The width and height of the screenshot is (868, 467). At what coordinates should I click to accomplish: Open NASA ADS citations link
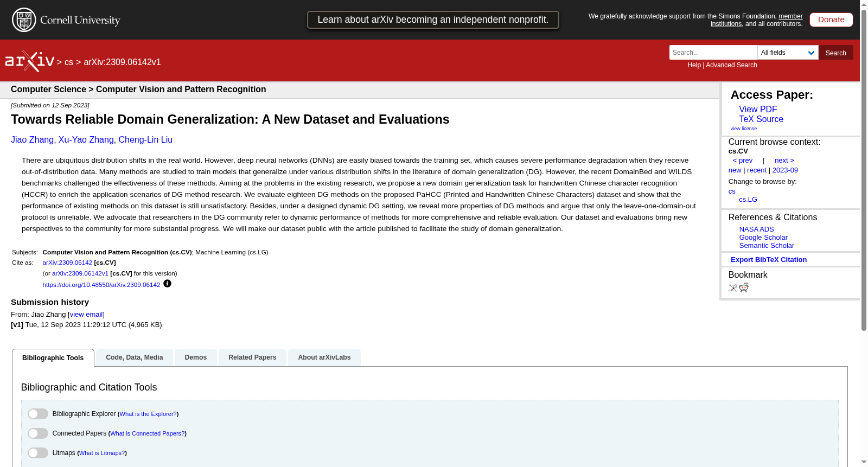756,229
